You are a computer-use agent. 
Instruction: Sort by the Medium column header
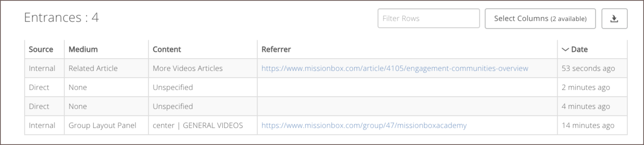pos(83,50)
